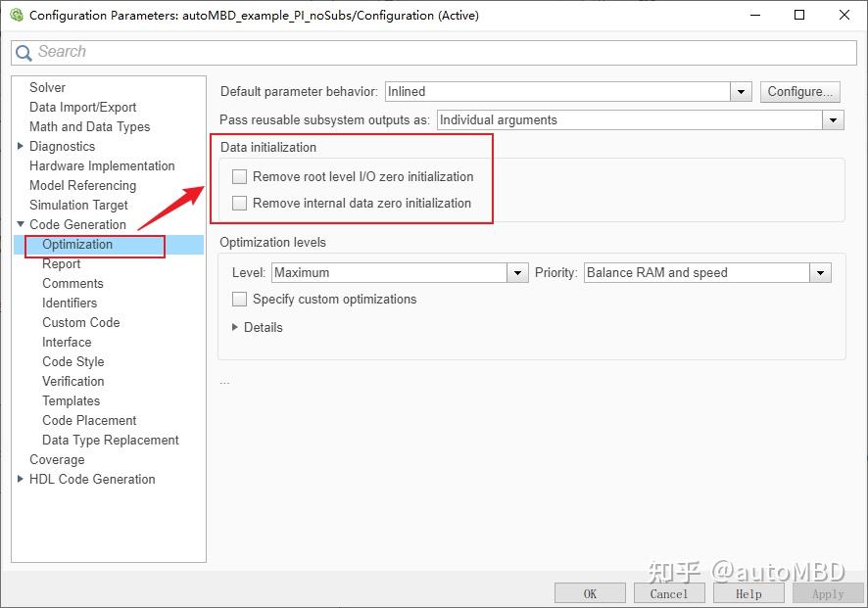Viewport: 868px width, 608px height.
Task: Open the Templates pane
Action: (x=72, y=400)
